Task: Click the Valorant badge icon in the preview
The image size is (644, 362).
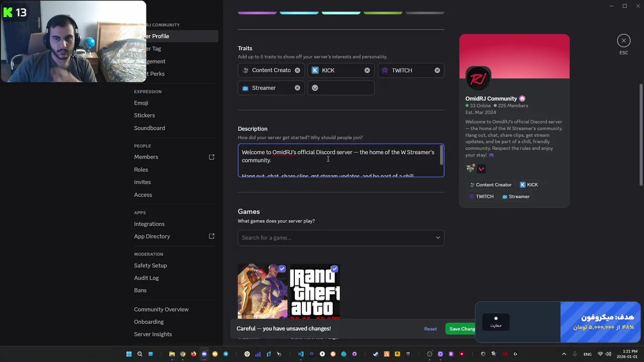Action: tap(481, 169)
